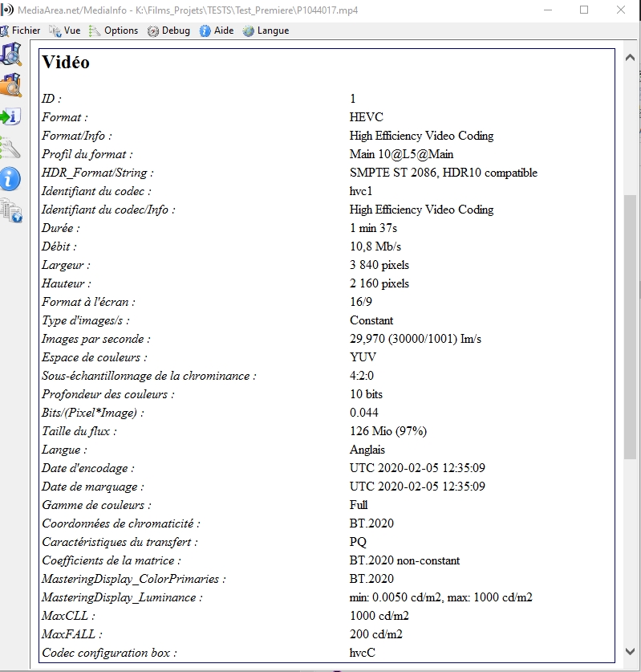Click the 'Anglais' language value
Viewport: 641px width, 672px height.
pyautogui.click(x=367, y=450)
